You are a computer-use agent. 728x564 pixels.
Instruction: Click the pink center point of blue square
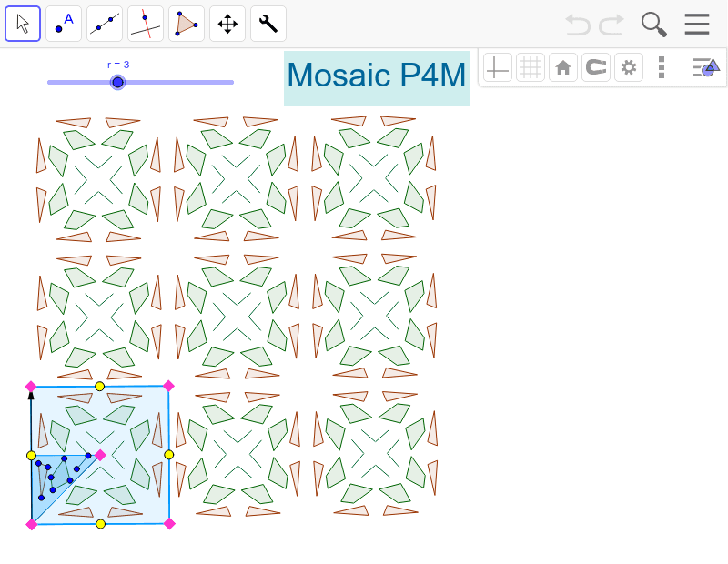coord(100,455)
